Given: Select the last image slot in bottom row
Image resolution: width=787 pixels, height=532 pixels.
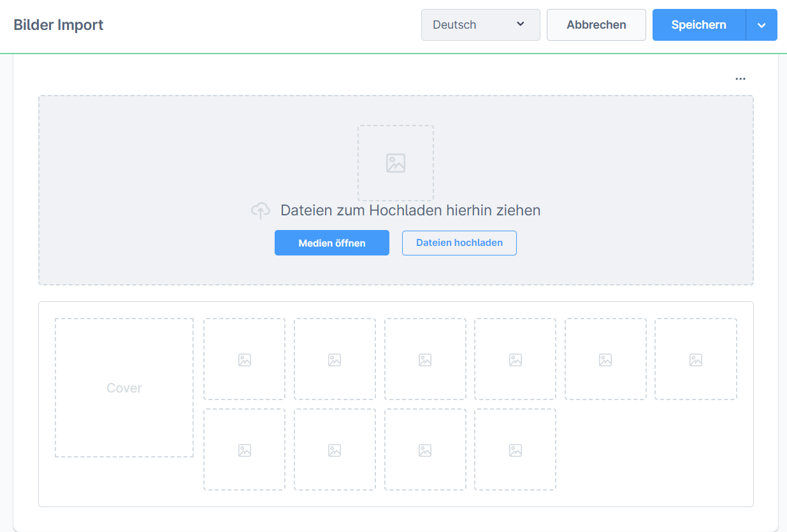Looking at the screenshot, I should coord(515,449).
